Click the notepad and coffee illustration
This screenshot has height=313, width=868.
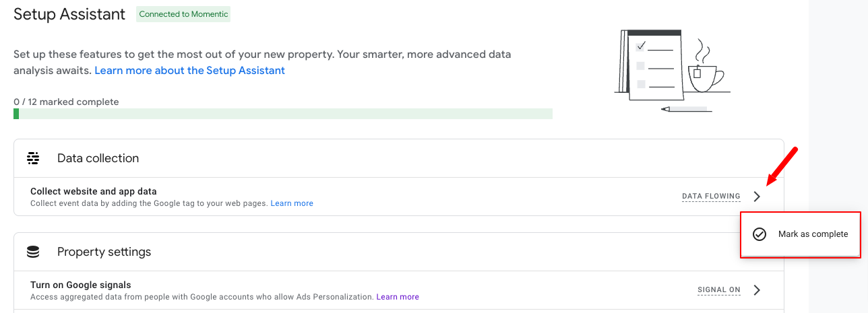click(x=672, y=70)
